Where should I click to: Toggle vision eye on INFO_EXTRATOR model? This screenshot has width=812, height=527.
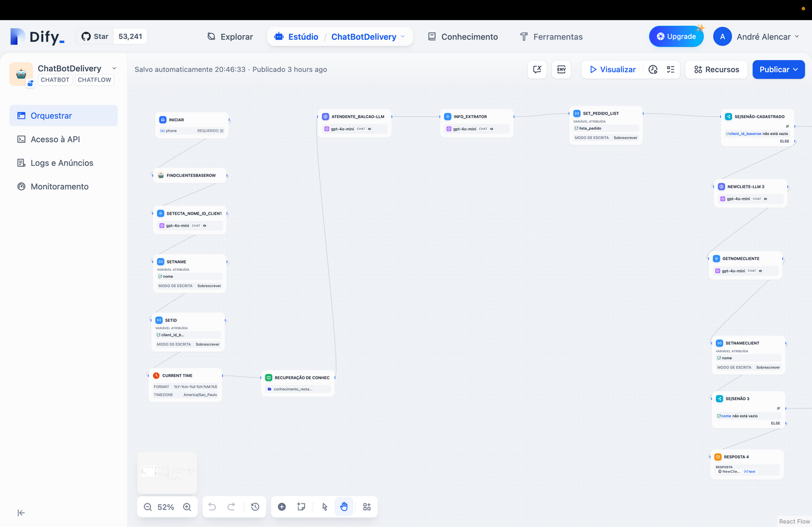(x=492, y=129)
